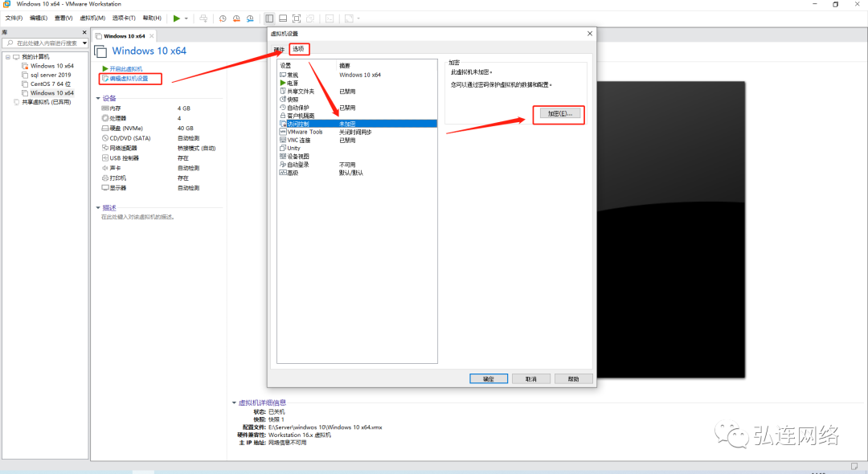The image size is (868, 474).
Task: Select 电源 in the settings list
Action: pos(357,83)
